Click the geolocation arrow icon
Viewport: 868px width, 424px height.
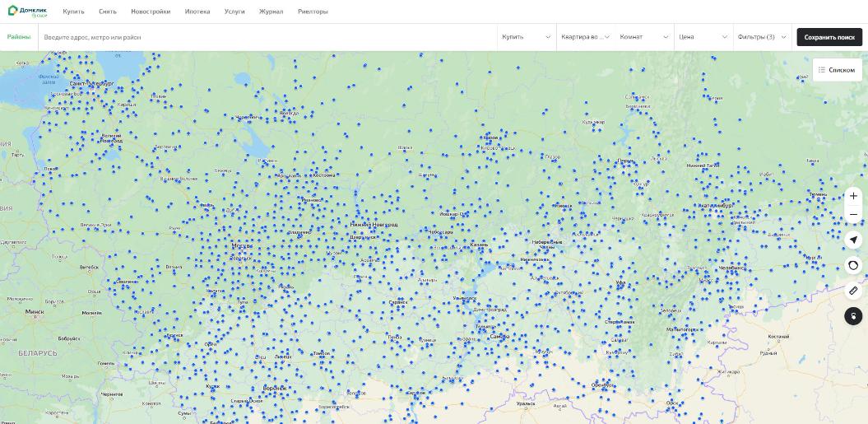click(853, 240)
